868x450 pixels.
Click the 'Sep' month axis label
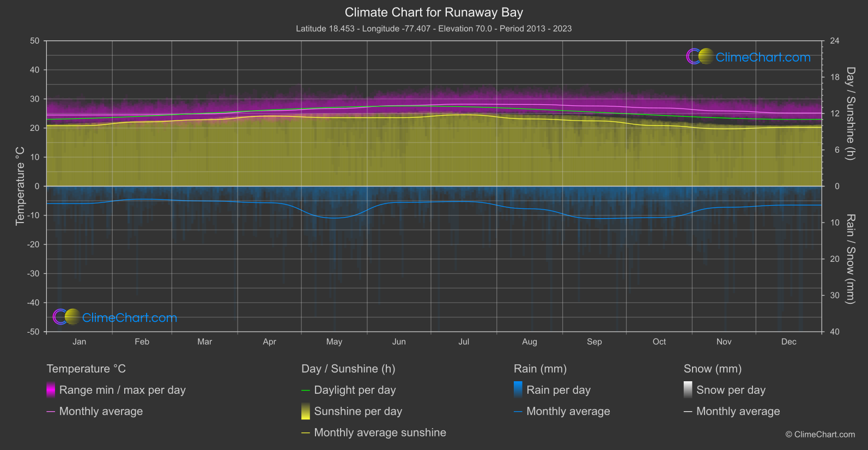594,341
